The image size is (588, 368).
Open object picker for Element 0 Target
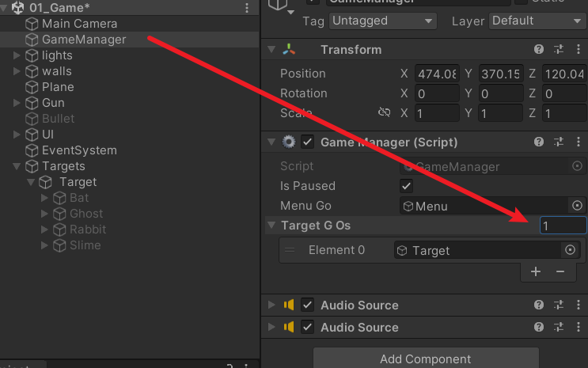click(x=570, y=250)
